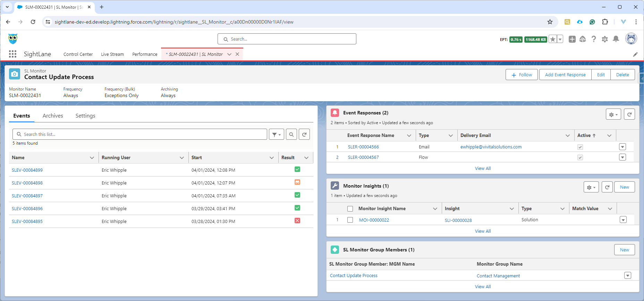Click red failed result icon for SLEV-00084895
The height and width of the screenshot is (301, 644).
point(297,221)
